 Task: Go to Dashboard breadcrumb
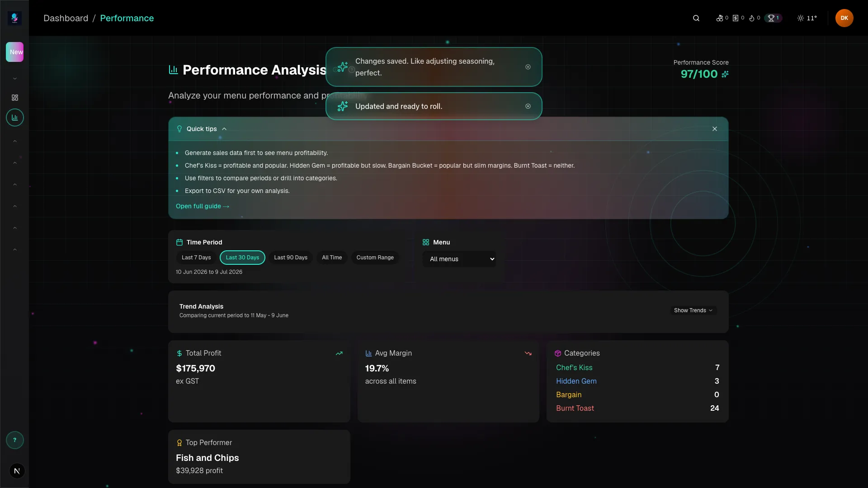tap(66, 18)
